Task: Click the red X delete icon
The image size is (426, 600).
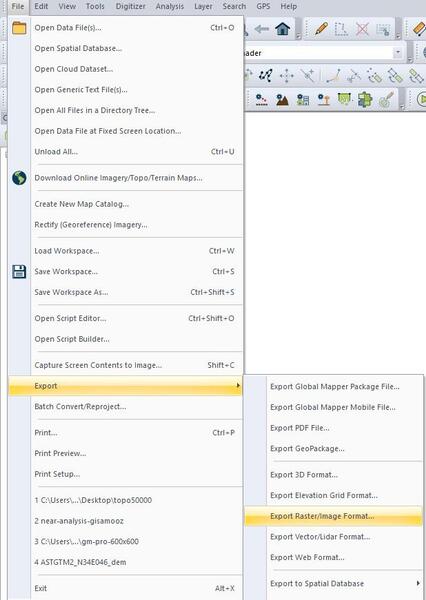Action: click(x=362, y=29)
